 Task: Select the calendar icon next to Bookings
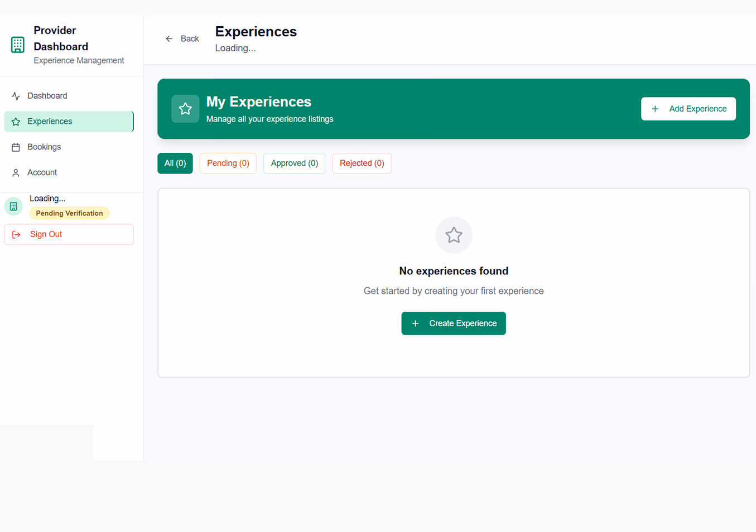(x=16, y=147)
